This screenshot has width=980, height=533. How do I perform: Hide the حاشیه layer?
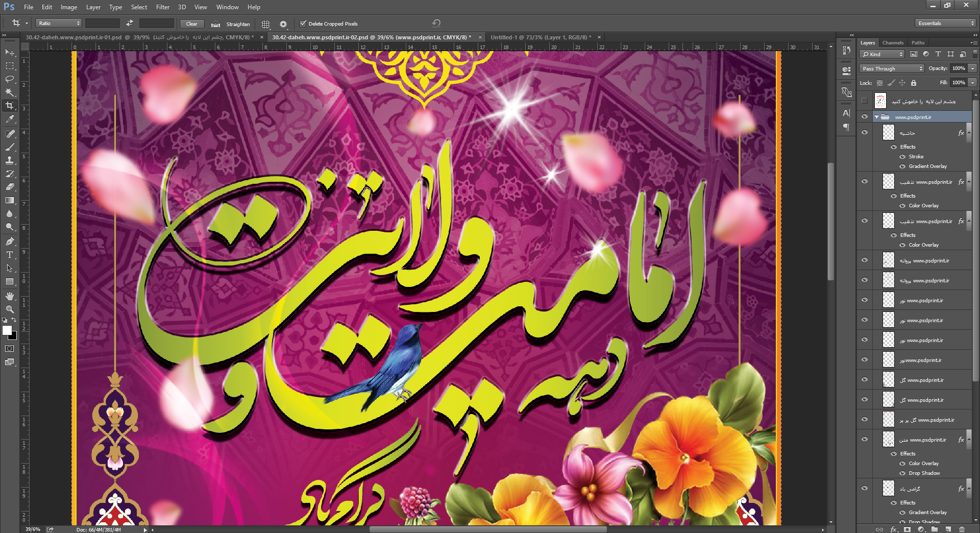865,133
